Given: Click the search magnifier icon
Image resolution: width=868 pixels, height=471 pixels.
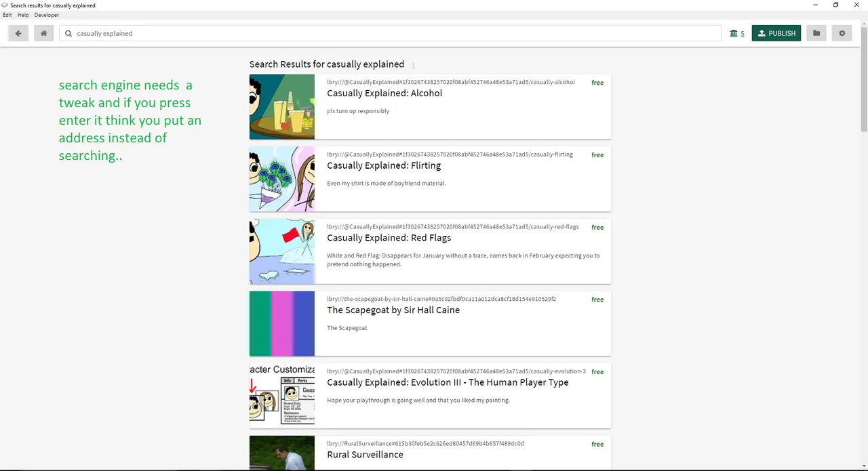Looking at the screenshot, I should pyautogui.click(x=68, y=33).
